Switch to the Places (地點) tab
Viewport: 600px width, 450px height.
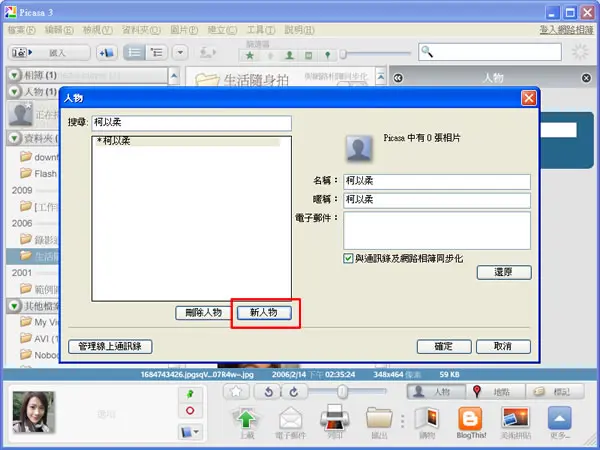pos(496,391)
